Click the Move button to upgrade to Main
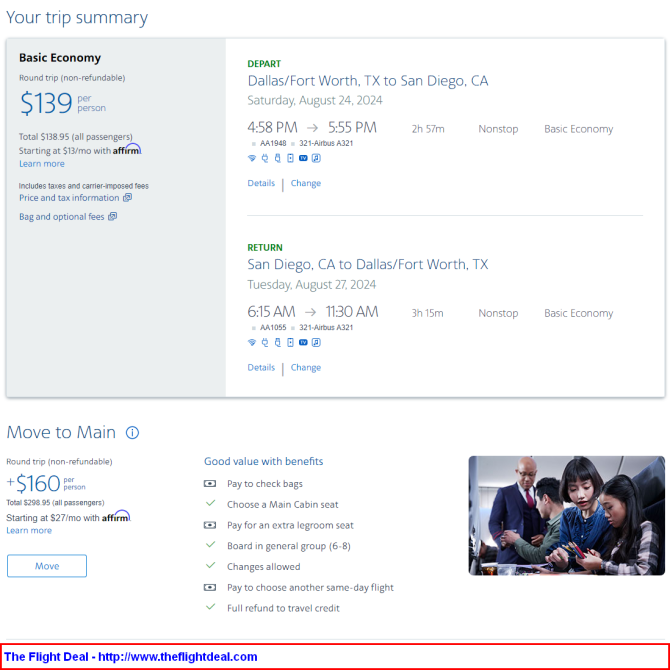Image resolution: width=670 pixels, height=670 pixels. tap(47, 566)
